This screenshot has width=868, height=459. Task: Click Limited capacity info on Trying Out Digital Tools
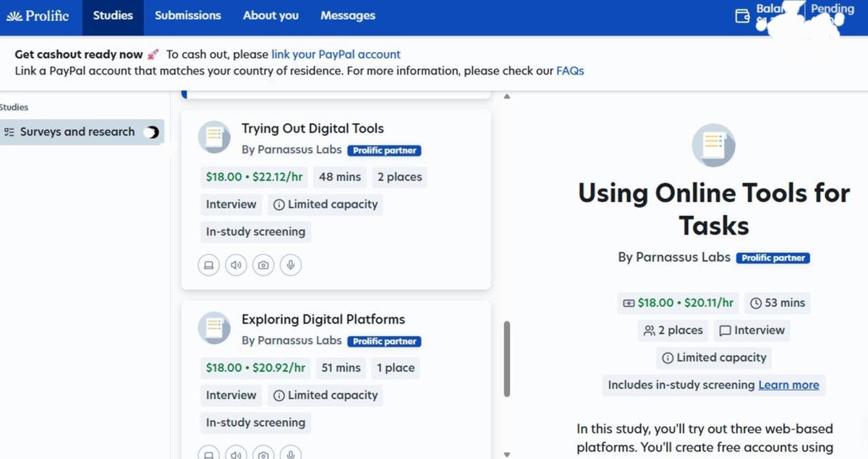[x=325, y=204]
